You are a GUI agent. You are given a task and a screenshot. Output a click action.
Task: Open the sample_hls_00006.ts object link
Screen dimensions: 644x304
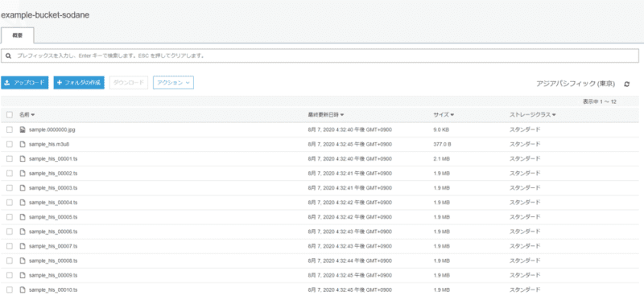pyautogui.click(x=53, y=232)
